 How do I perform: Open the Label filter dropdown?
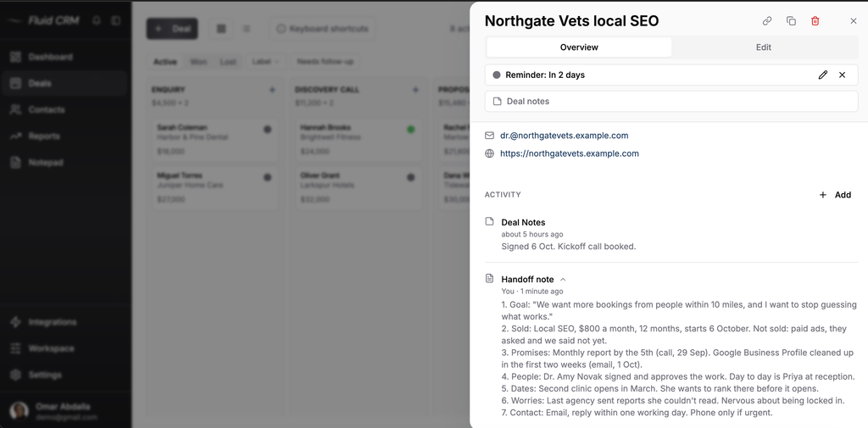(x=265, y=62)
